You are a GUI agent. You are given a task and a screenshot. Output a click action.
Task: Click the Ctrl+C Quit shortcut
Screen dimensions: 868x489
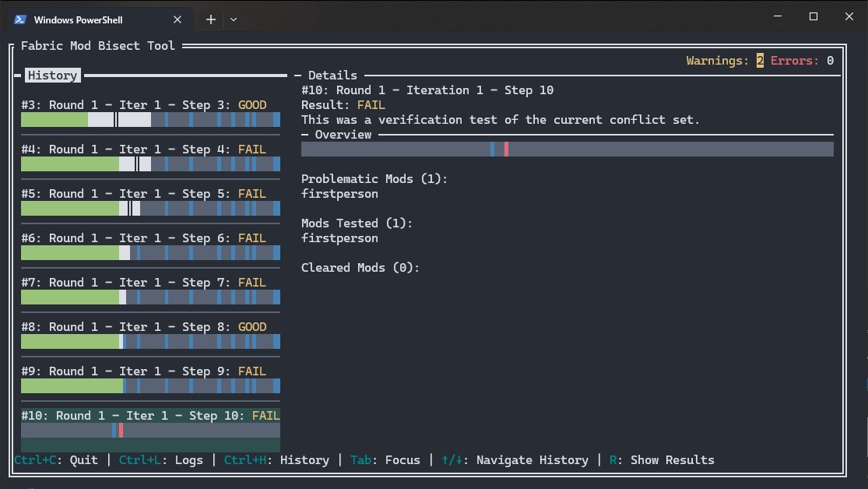(x=56, y=460)
